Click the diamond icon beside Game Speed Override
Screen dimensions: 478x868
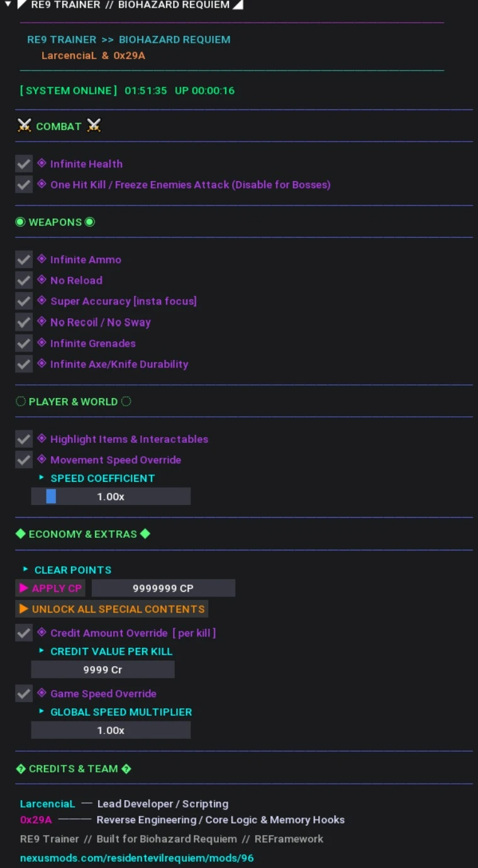(42, 693)
